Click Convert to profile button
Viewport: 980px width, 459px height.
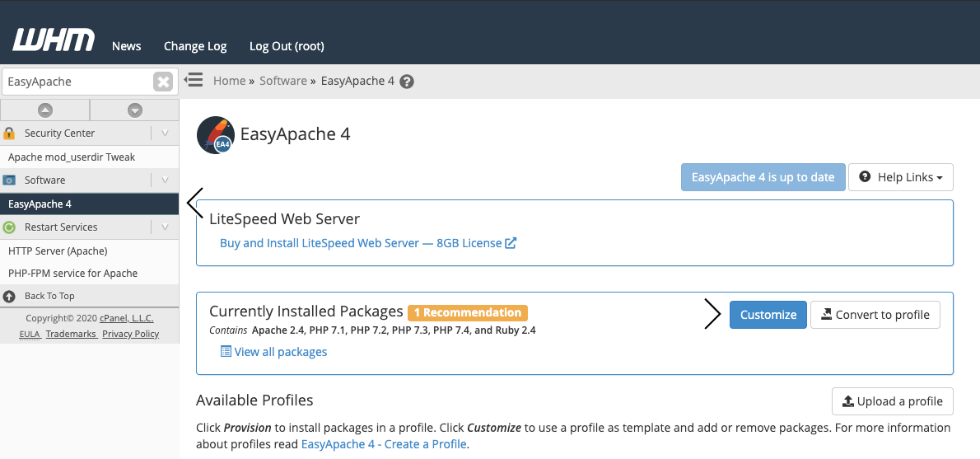pyautogui.click(x=875, y=315)
